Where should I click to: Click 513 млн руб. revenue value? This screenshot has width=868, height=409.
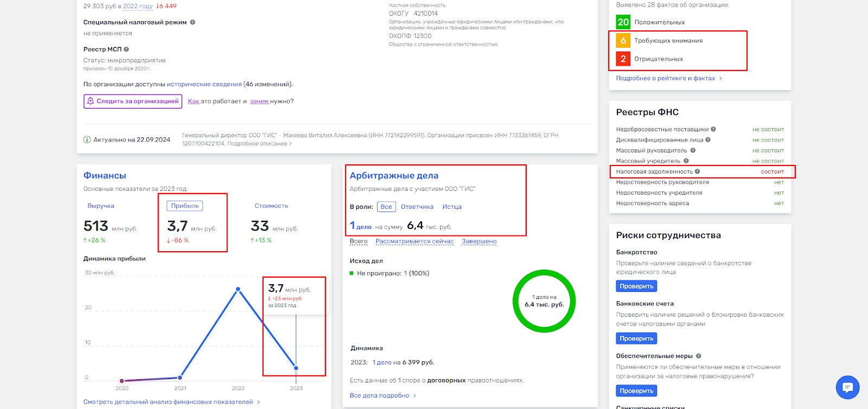click(x=111, y=226)
